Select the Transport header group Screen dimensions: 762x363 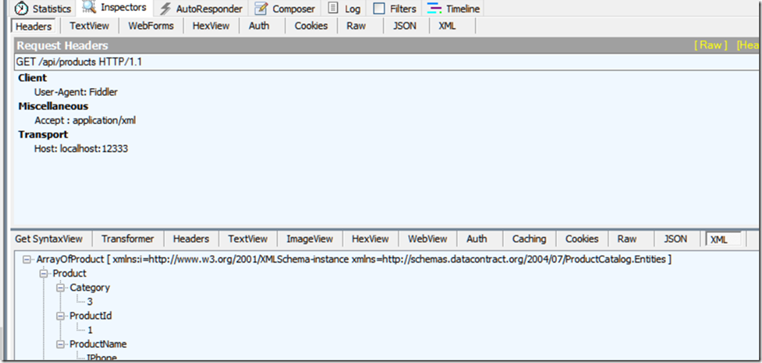[43, 135]
